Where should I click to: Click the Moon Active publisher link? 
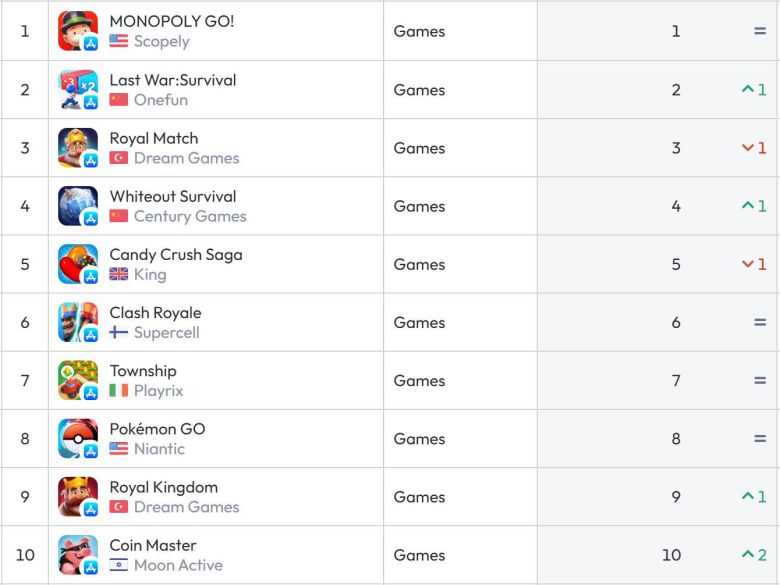[178, 566]
